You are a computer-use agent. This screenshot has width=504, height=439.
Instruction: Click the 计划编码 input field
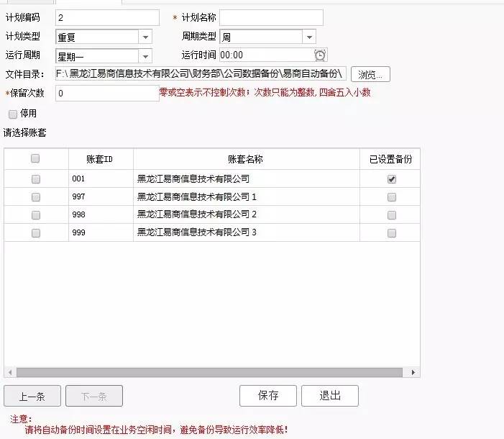(107, 18)
